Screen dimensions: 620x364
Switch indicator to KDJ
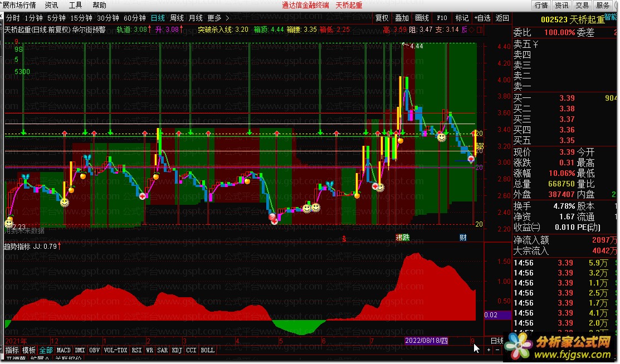(x=177, y=350)
